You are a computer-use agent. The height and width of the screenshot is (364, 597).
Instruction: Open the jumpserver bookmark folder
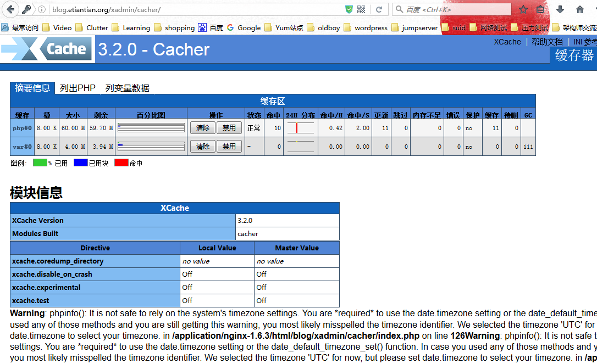pos(415,27)
